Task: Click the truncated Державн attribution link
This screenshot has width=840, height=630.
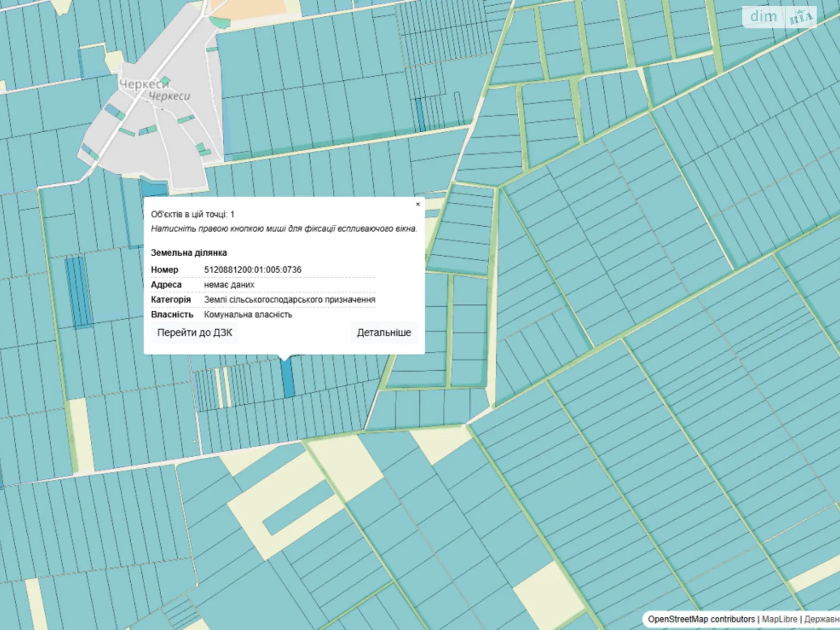Action: pos(822,619)
